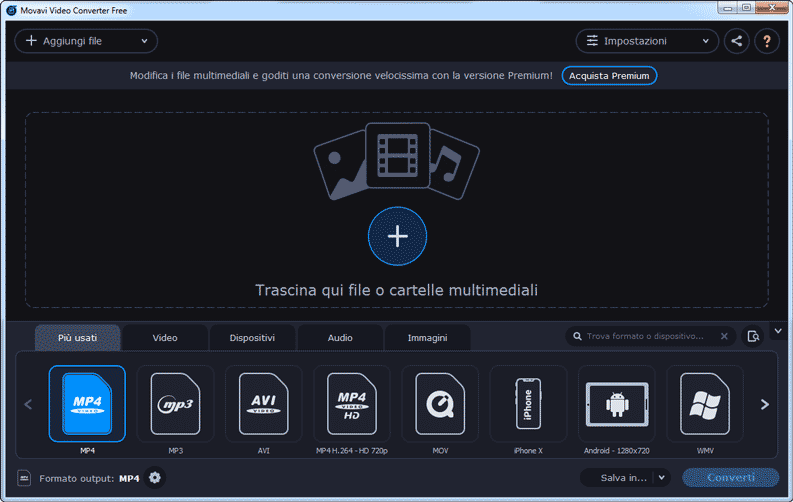The height and width of the screenshot is (502, 793).
Task: Click the Movavi app icon in title bar
Action: [x=11, y=10]
